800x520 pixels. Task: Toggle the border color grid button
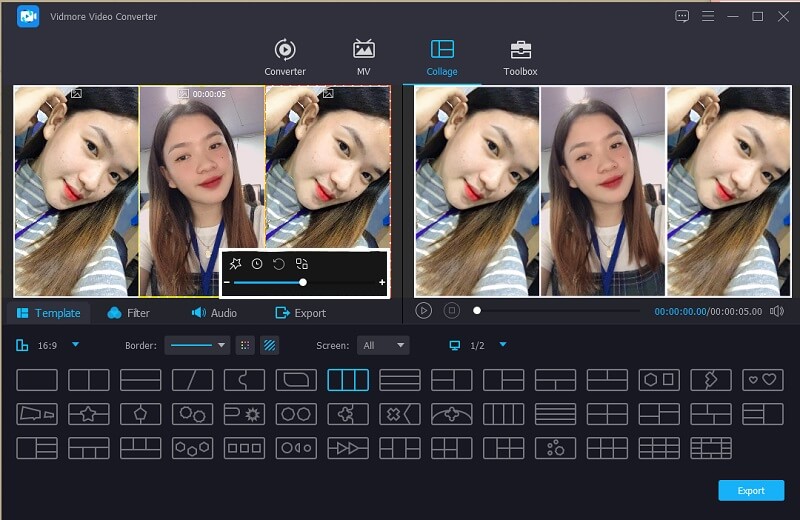245,345
